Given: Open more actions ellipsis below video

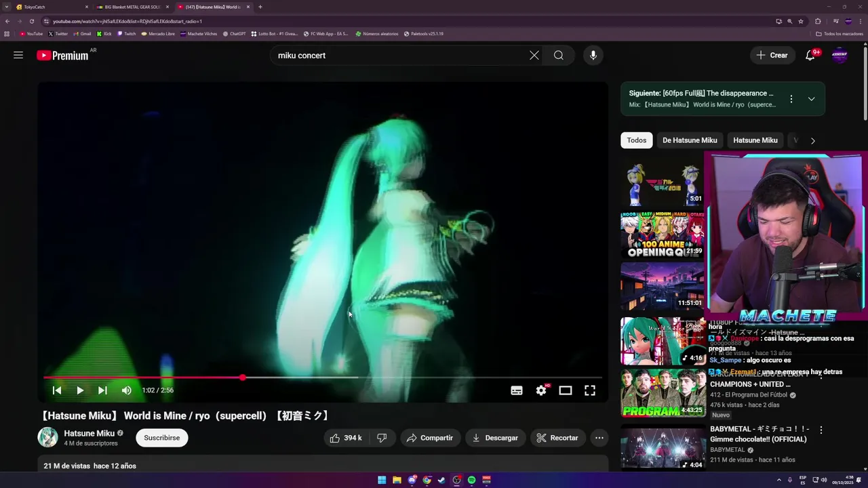Looking at the screenshot, I should tap(599, 438).
